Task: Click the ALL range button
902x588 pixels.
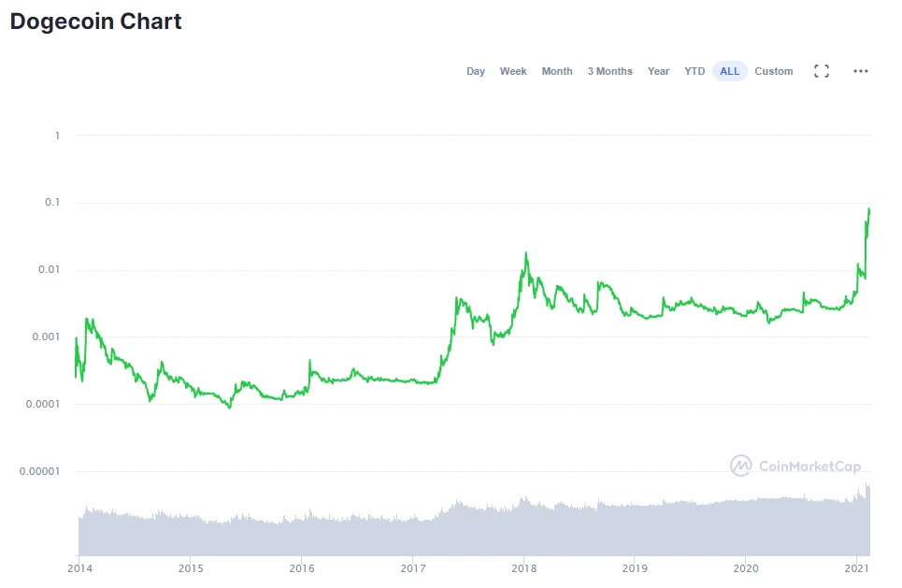Action: pos(729,71)
